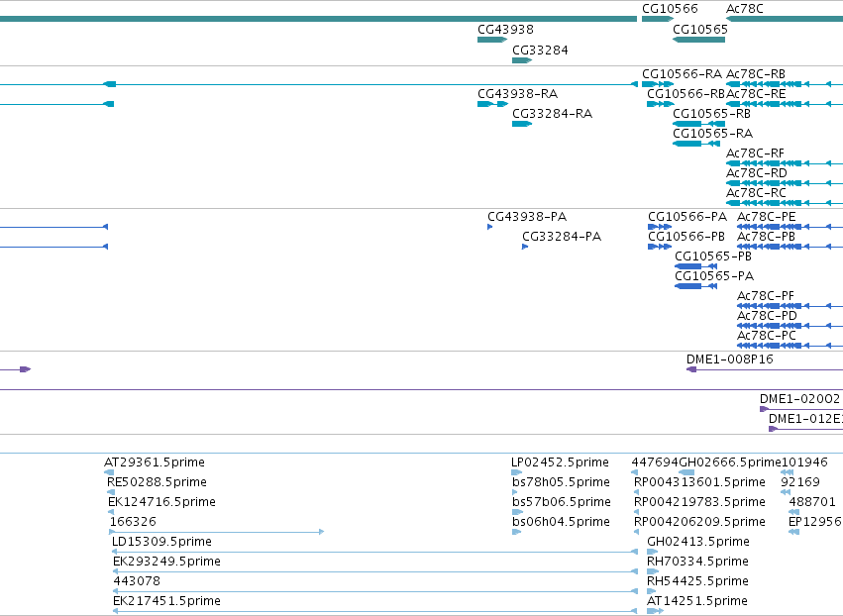Select transcript Ac78C-RF
Screen dimensions: 843x616
point(755,154)
